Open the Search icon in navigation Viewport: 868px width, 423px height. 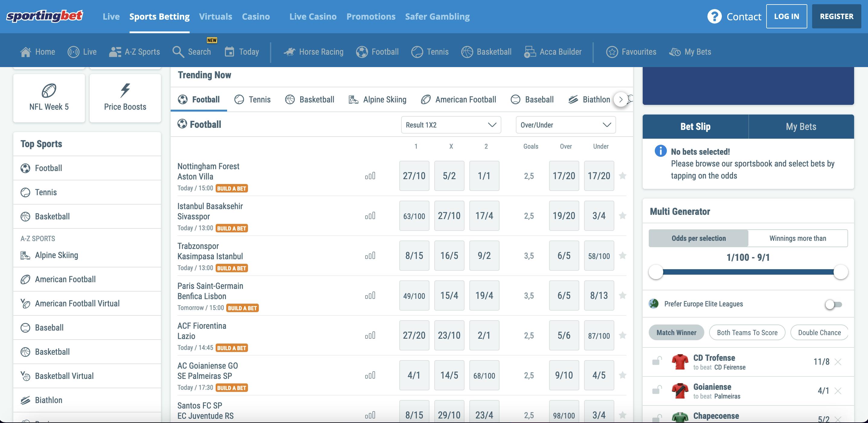point(178,52)
